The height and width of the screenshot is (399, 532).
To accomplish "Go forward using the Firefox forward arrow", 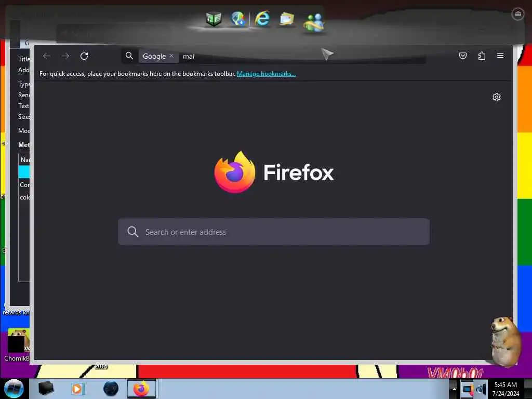I will click(x=65, y=56).
